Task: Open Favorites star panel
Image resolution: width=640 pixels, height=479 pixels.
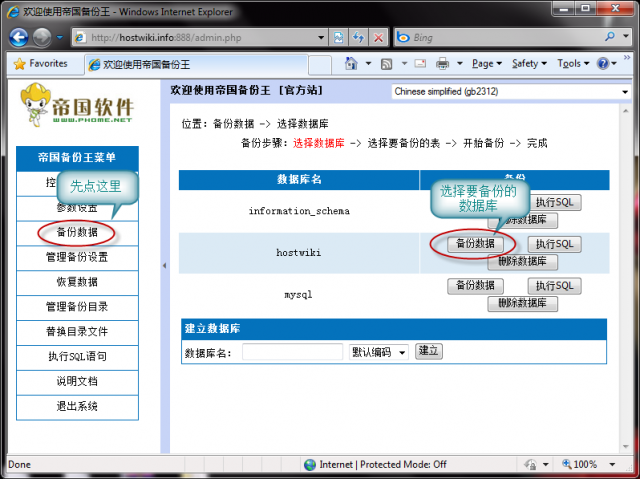Action: [40, 63]
